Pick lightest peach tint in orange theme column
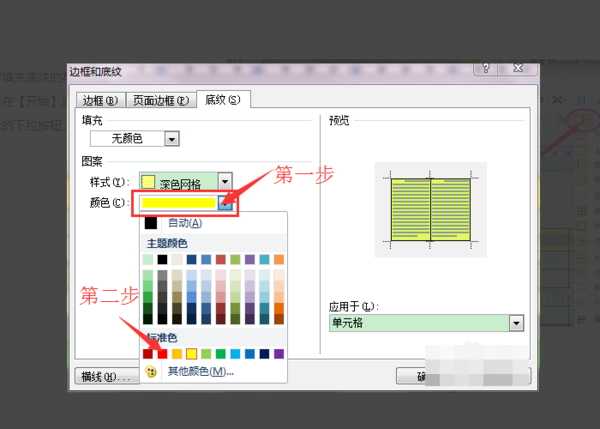600x429 pixels. pyautogui.click(x=279, y=275)
